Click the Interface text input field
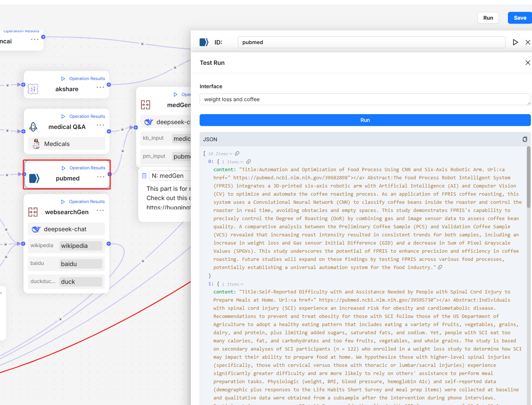 [365, 99]
